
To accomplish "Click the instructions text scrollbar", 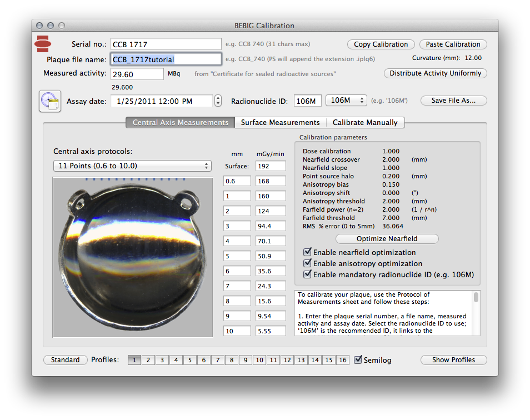I will [476, 313].
